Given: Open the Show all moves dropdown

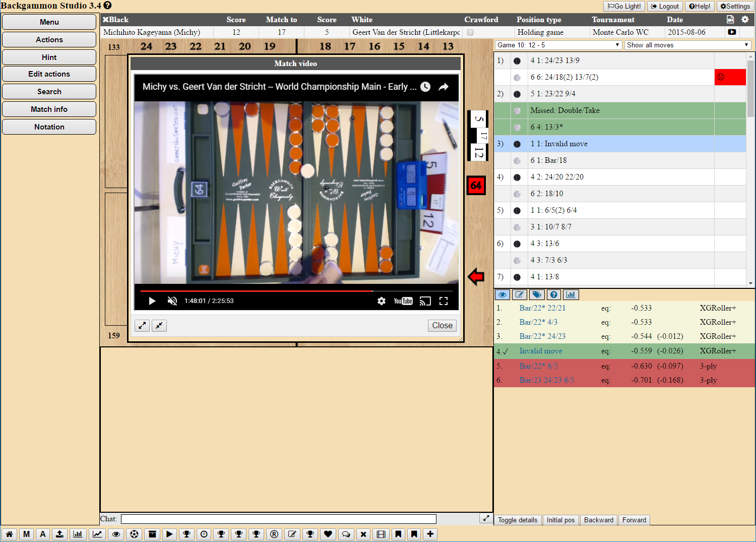Looking at the screenshot, I should click(x=687, y=45).
